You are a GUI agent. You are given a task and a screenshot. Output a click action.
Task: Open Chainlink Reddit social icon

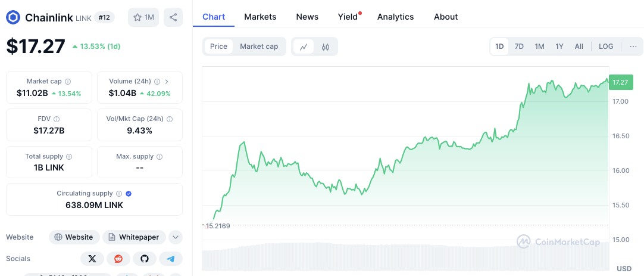click(118, 259)
